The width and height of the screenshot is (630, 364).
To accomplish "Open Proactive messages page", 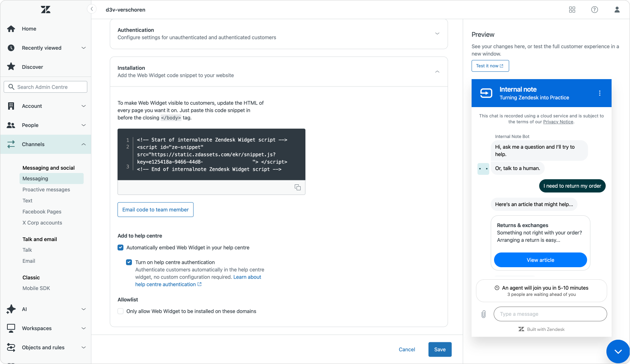I will [46, 190].
